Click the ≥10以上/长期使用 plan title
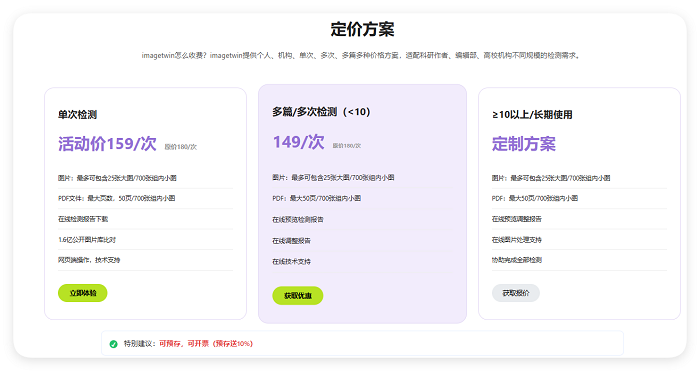Viewport: 700px width, 371px height. [532, 115]
